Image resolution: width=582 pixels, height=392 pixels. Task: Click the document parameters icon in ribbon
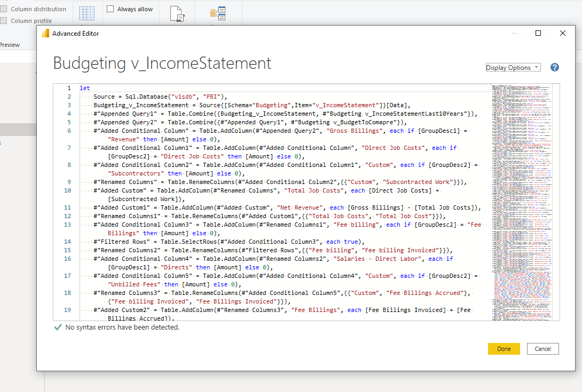coord(177,14)
